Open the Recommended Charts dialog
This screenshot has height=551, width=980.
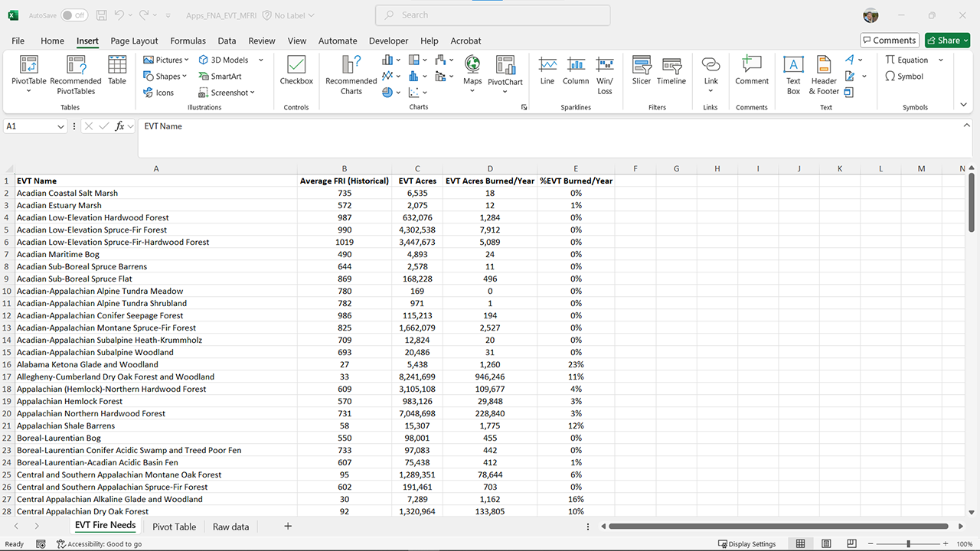(x=351, y=75)
